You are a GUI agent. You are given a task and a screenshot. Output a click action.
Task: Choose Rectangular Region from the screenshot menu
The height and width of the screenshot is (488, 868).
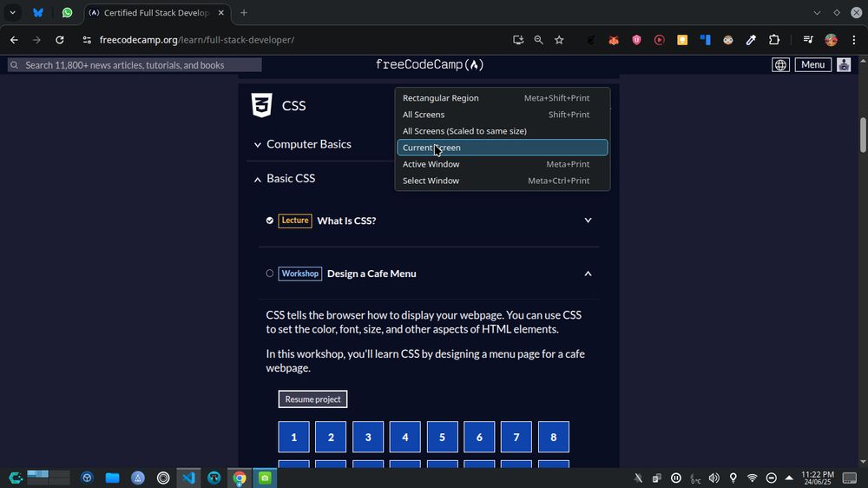502,98
